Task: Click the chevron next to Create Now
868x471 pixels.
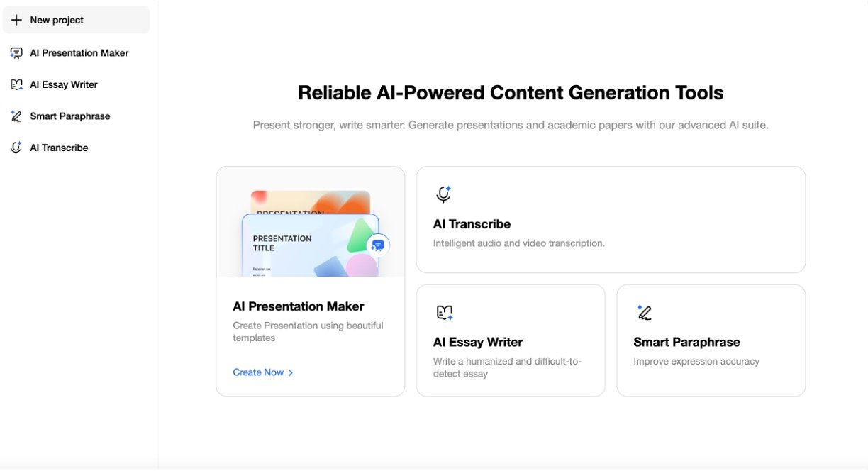Action: (x=289, y=372)
